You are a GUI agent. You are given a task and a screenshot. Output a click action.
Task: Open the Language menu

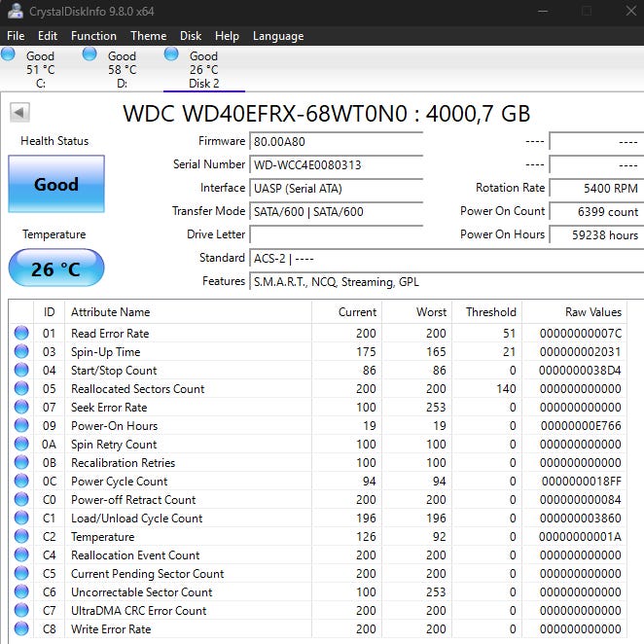point(277,36)
